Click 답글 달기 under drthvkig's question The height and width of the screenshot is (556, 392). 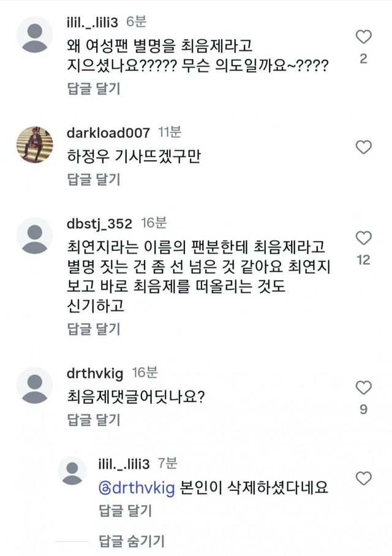pos(93,420)
